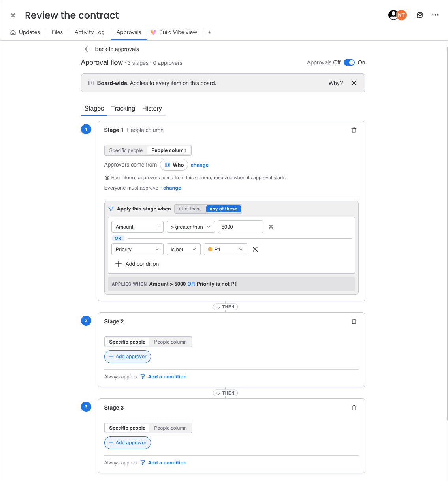Click the back arrow to approvals
The image size is (448, 481).
88,49
